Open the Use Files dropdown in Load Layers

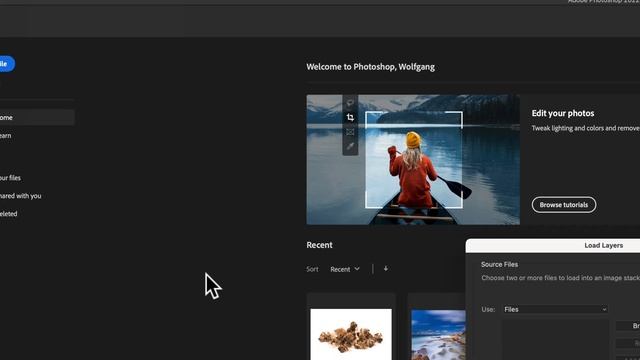[555, 309]
